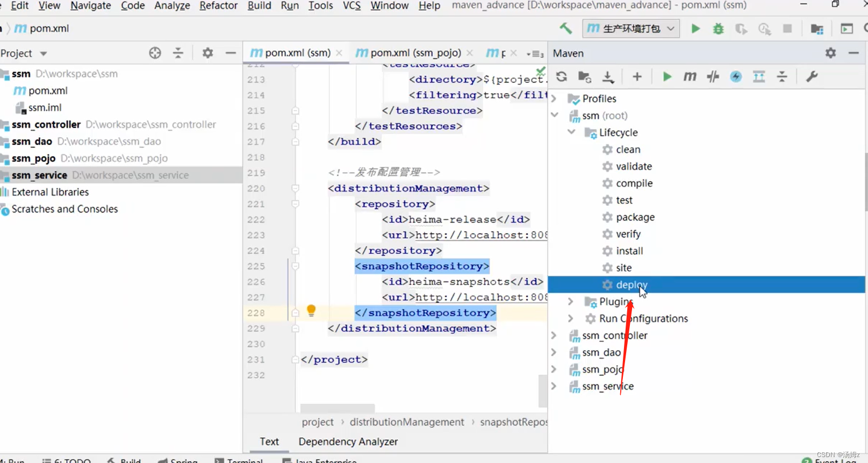Open the VCS menu

pyautogui.click(x=351, y=6)
